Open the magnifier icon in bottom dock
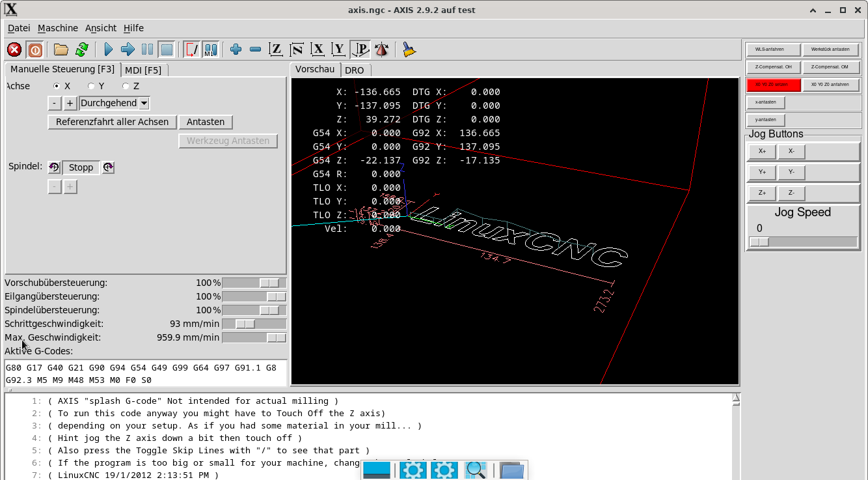Viewport: 868px width, 480px height. (476, 470)
